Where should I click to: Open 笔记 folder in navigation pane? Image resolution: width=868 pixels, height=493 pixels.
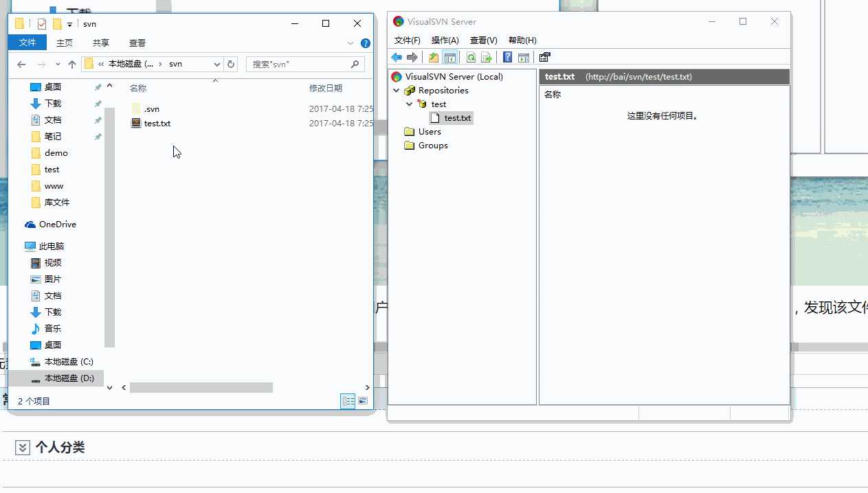click(x=53, y=137)
